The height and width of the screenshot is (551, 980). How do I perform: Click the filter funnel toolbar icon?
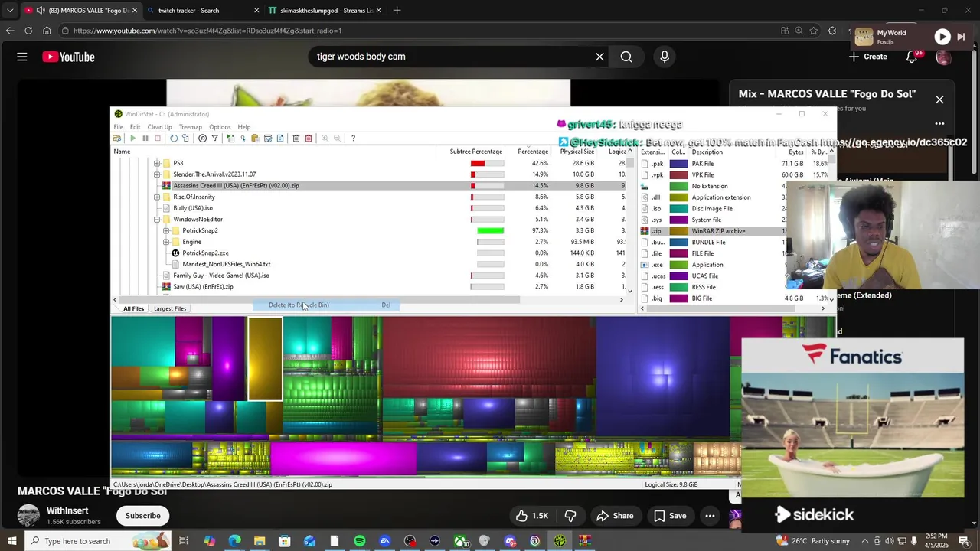click(x=214, y=139)
